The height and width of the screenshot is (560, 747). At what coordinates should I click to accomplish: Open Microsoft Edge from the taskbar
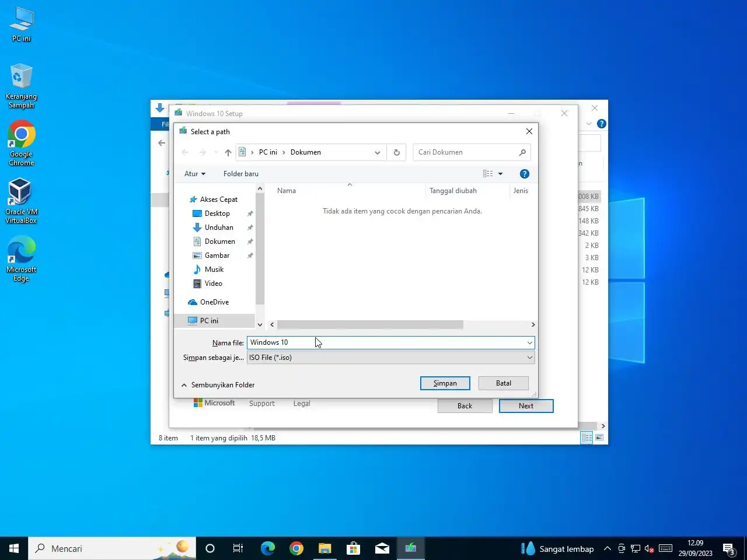[268, 548]
